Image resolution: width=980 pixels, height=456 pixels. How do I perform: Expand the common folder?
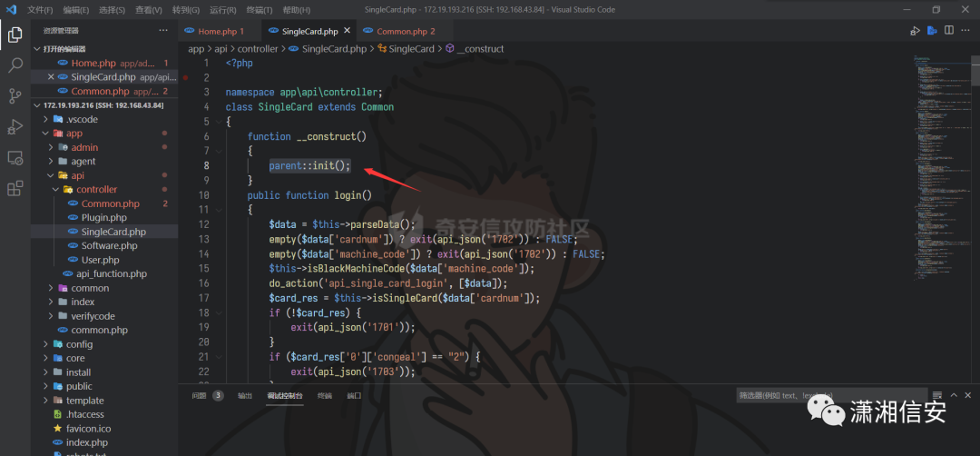point(51,288)
